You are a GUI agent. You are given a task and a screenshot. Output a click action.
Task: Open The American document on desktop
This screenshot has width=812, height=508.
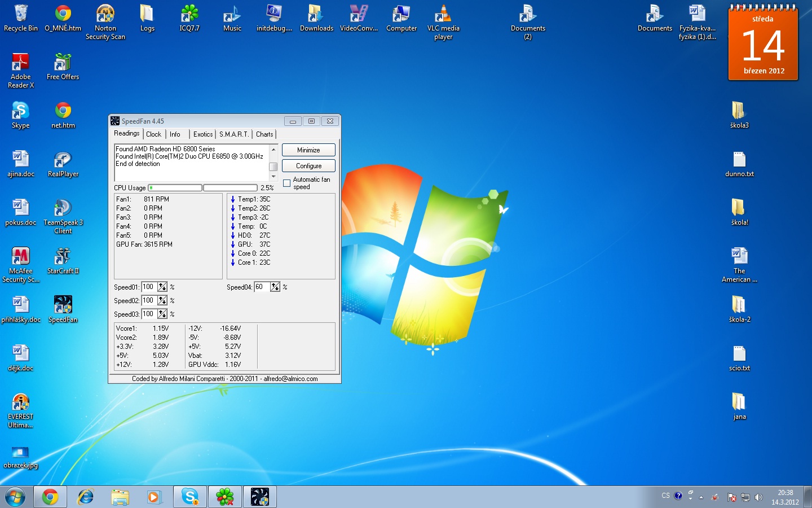[739, 265]
